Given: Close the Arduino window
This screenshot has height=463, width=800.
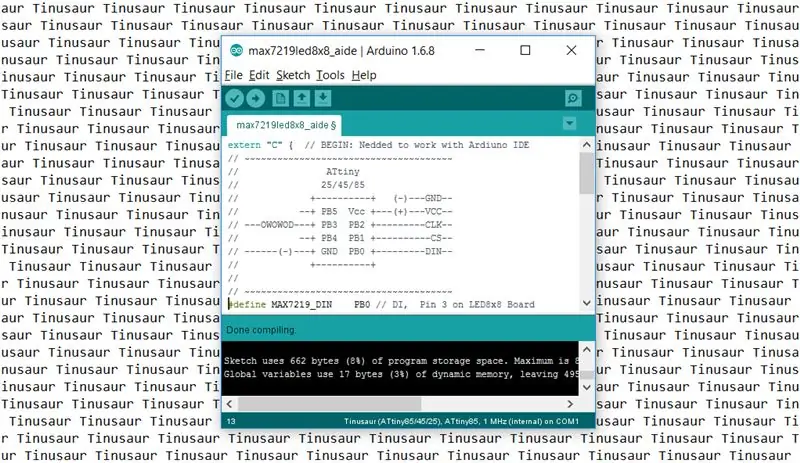Looking at the screenshot, I should pos(571,50).
